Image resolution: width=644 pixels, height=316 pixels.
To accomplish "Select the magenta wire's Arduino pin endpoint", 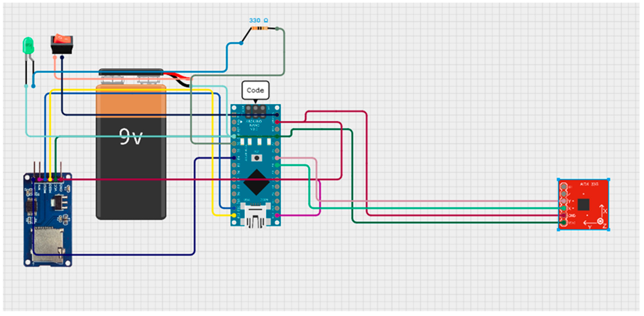I will 277,215.
